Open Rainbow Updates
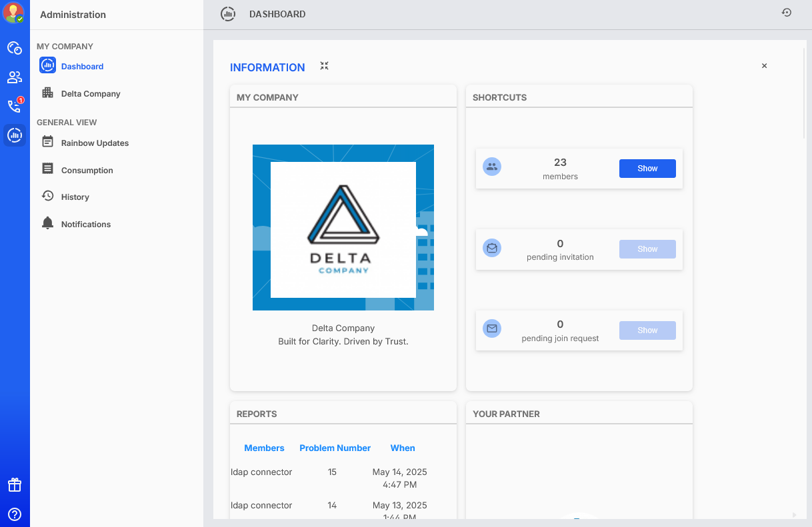812x527 pixels. (94, 143)
